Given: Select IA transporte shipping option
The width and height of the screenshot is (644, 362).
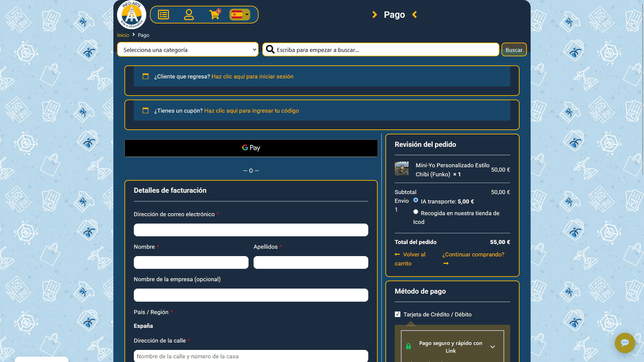Looking at the screenshot, I should tap(416, 200).
